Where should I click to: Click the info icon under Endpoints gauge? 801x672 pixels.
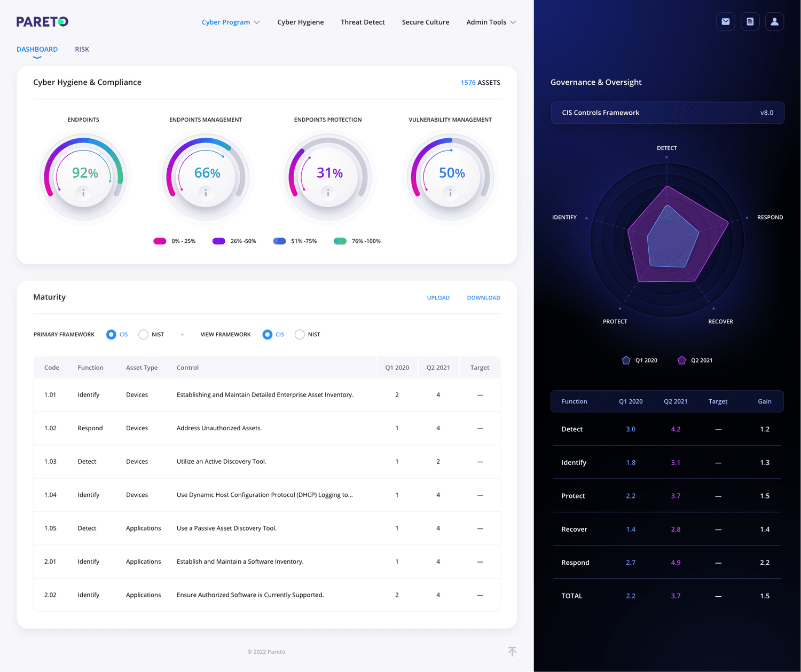[x=83, y=193]
